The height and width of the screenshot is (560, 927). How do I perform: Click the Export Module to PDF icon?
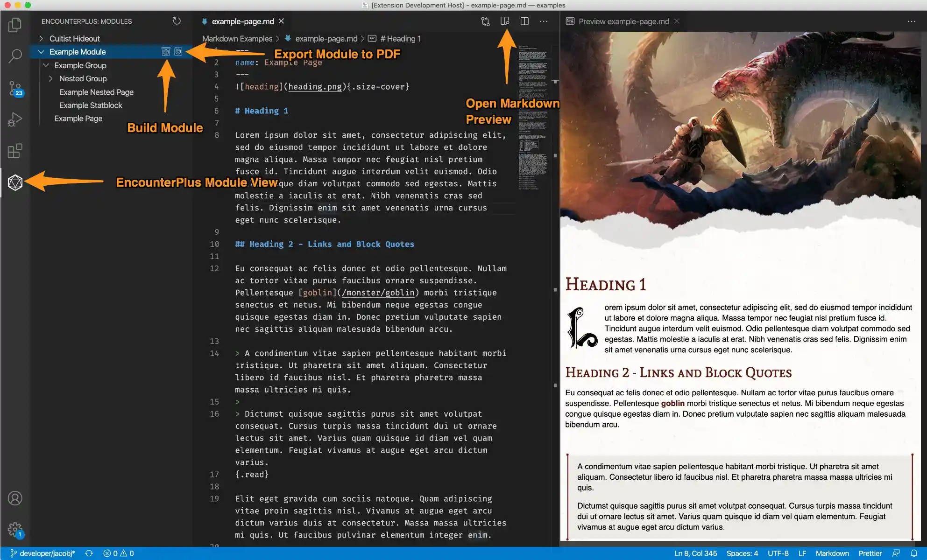(x=178, y=51)
